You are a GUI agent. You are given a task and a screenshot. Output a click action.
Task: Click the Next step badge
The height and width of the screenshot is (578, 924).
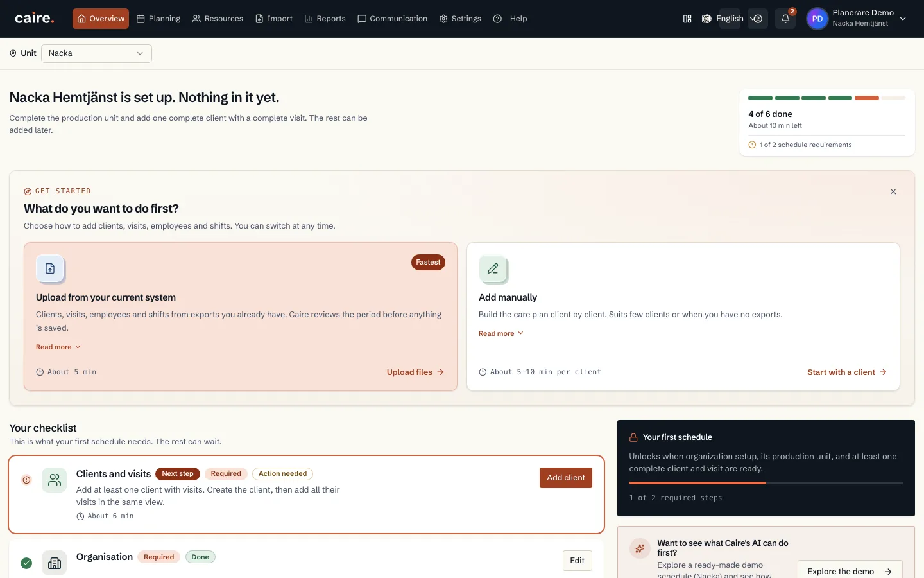[178, 474]
